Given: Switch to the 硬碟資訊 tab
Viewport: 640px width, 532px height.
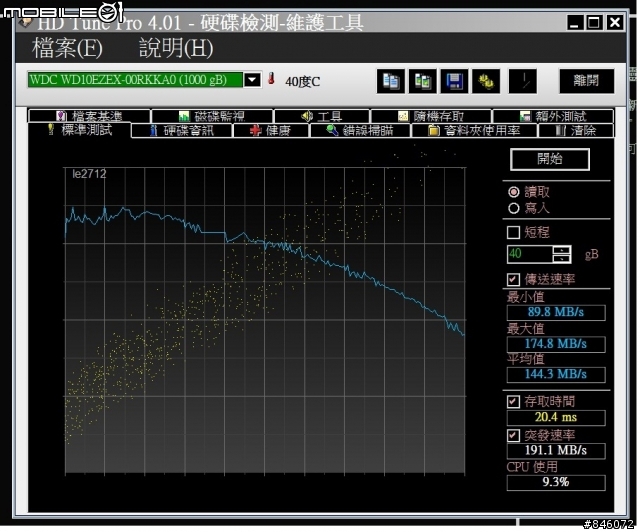Looking at the screenshot, I should (x=182, y=131).
